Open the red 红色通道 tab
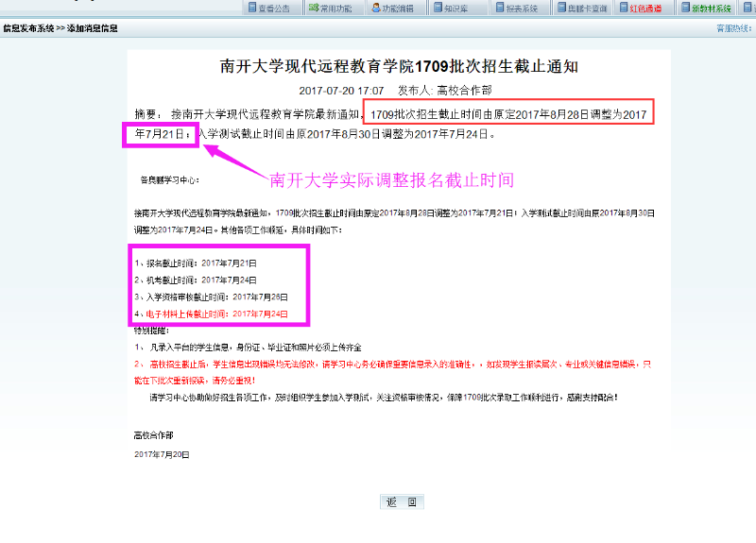The height and width of the screenshot is (543, 756). tap(641, 8)
